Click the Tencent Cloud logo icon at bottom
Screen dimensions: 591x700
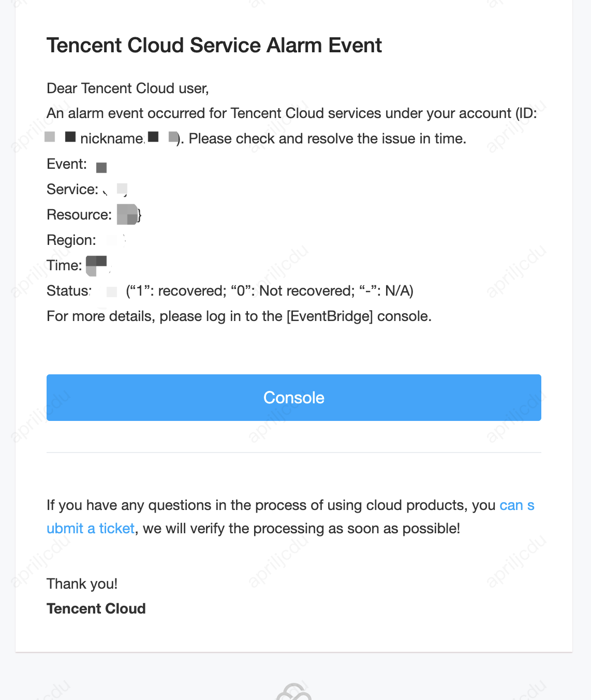293,692
